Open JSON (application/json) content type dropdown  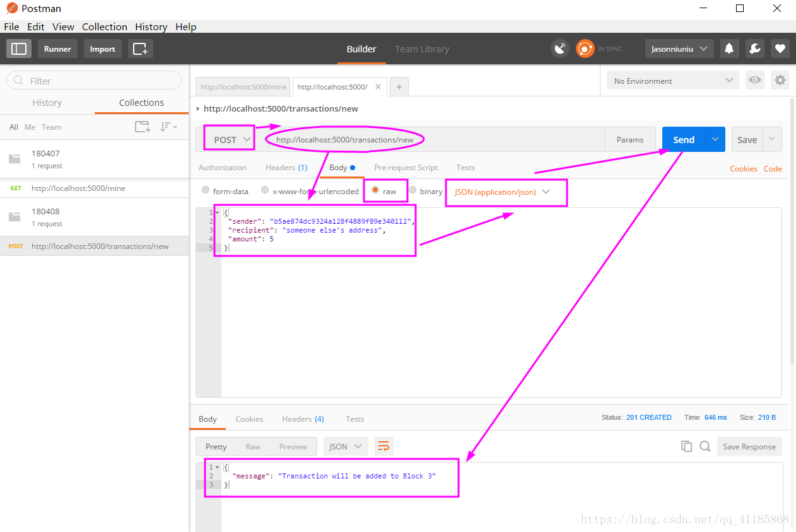503,192
